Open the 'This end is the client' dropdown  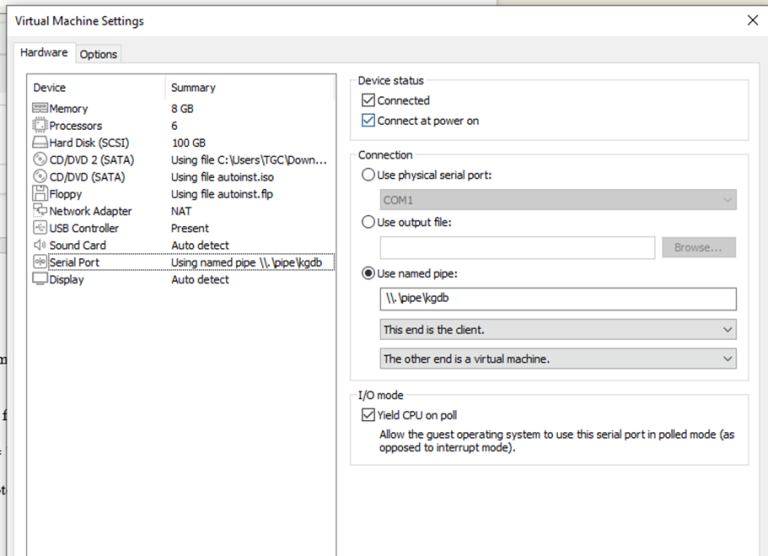[558, 329]
